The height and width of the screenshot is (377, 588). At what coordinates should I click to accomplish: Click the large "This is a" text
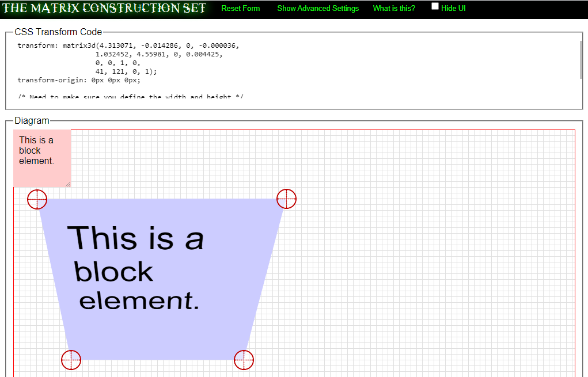coord(135,238)
